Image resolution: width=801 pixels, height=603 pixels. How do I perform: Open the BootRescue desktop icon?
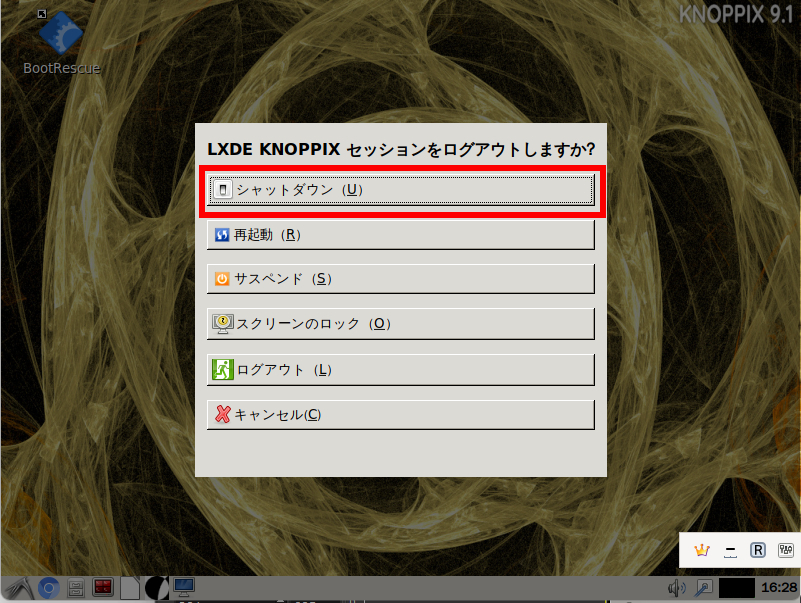(61, 43)
